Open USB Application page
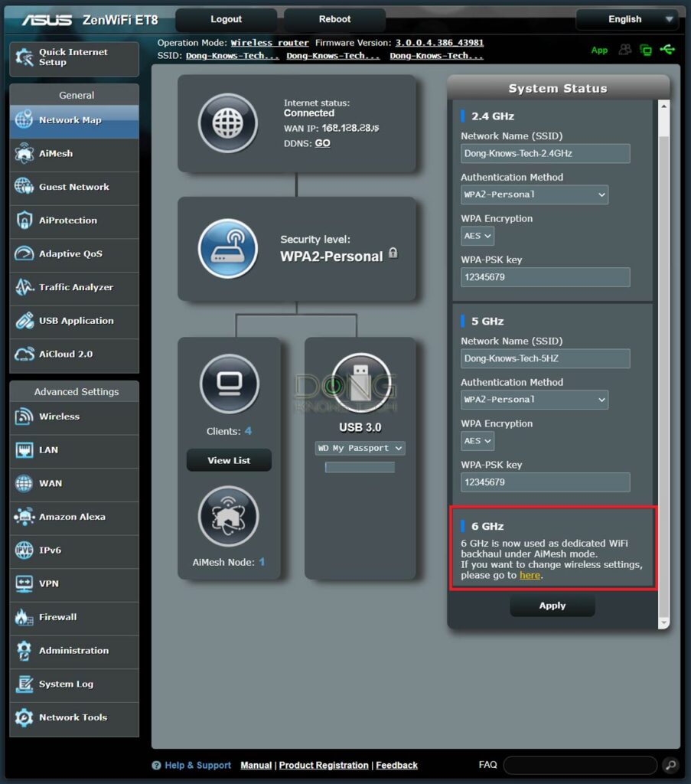This screenshot has width=691, height=784. tap(74, 321)
